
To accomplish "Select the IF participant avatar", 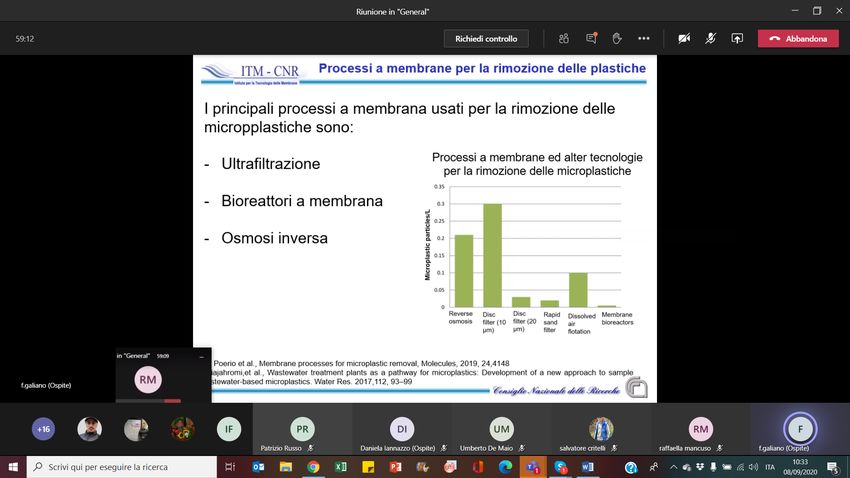I will (229, 429).
